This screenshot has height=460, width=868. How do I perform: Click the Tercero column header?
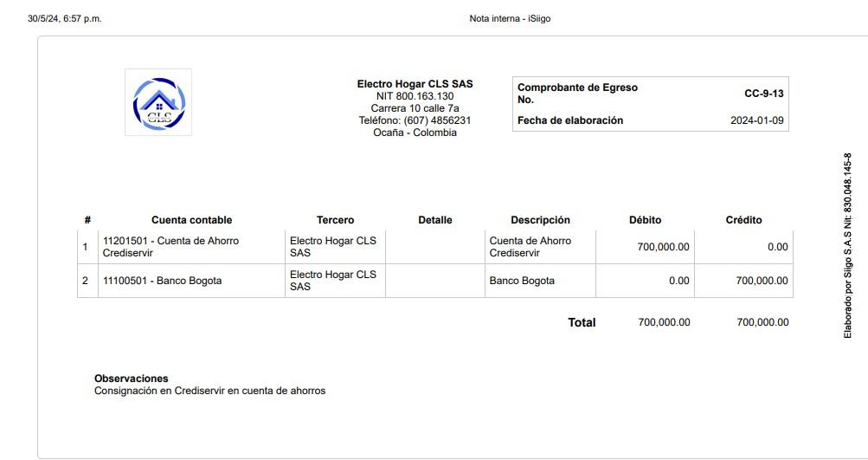pyautogui.click(x=335, y=220)
